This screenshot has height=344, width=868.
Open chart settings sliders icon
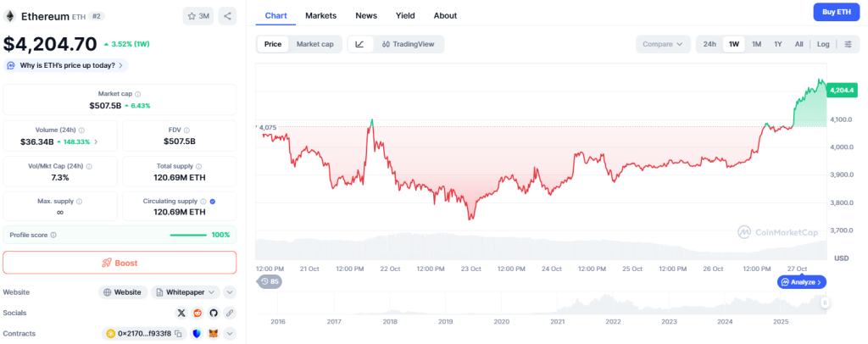click(848, 44)
